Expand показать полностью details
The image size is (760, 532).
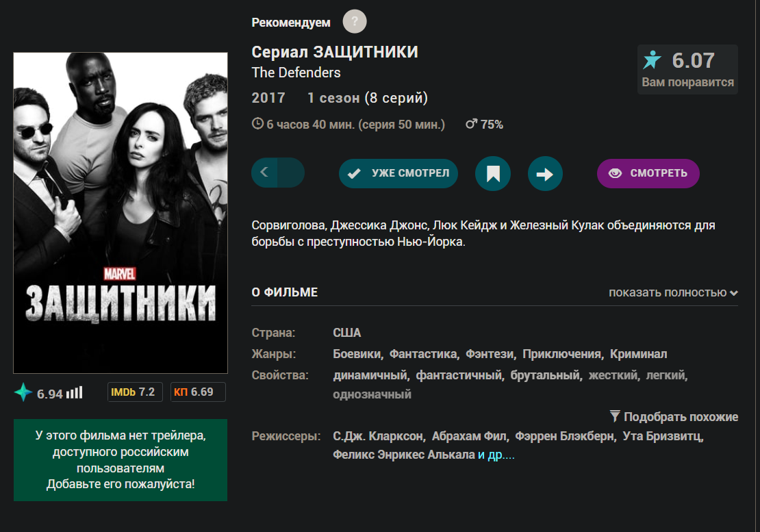point(673,292)
